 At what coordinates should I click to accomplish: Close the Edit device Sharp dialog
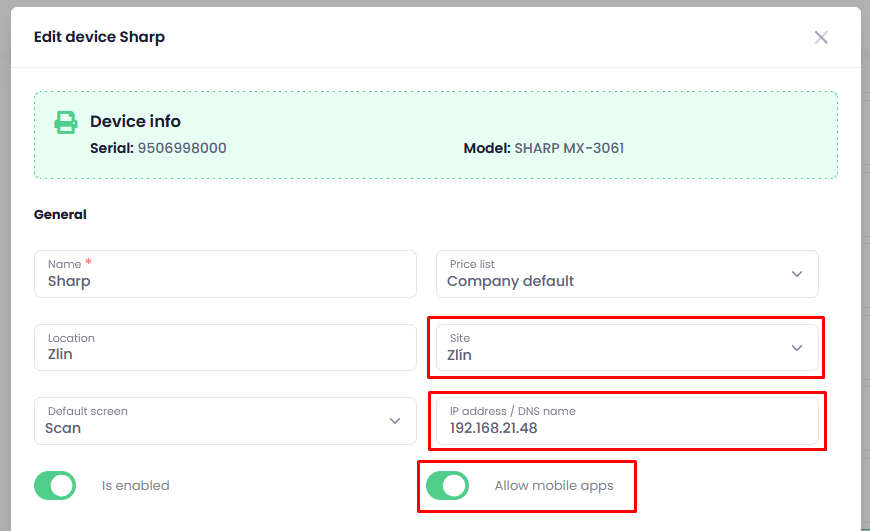[821, 37]
